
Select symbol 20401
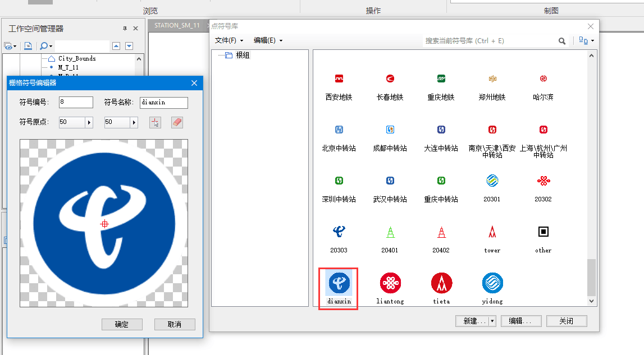(x=390, y=232)
